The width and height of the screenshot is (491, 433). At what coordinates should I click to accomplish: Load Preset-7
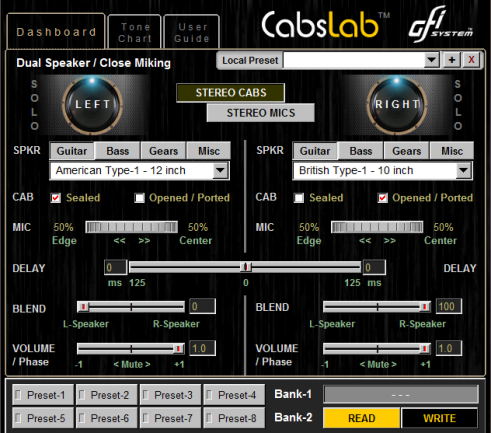coord(170,418)
